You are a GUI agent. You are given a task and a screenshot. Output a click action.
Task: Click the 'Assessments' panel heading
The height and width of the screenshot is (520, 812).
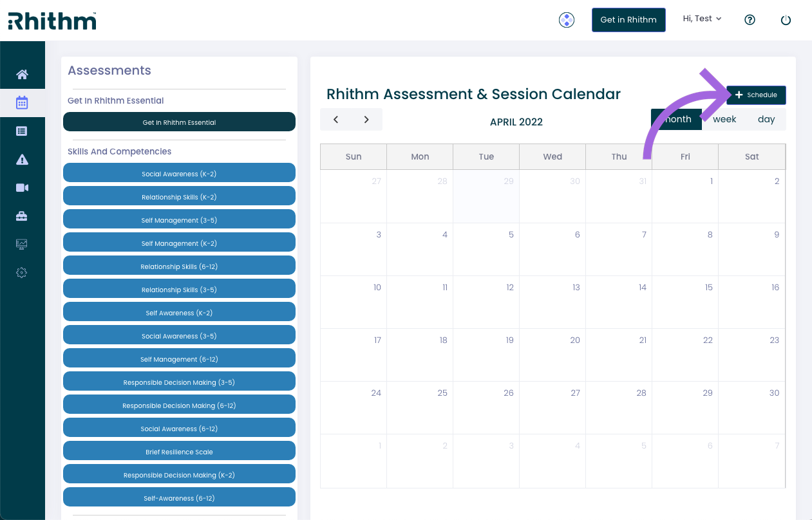click(x=109, y=71)
